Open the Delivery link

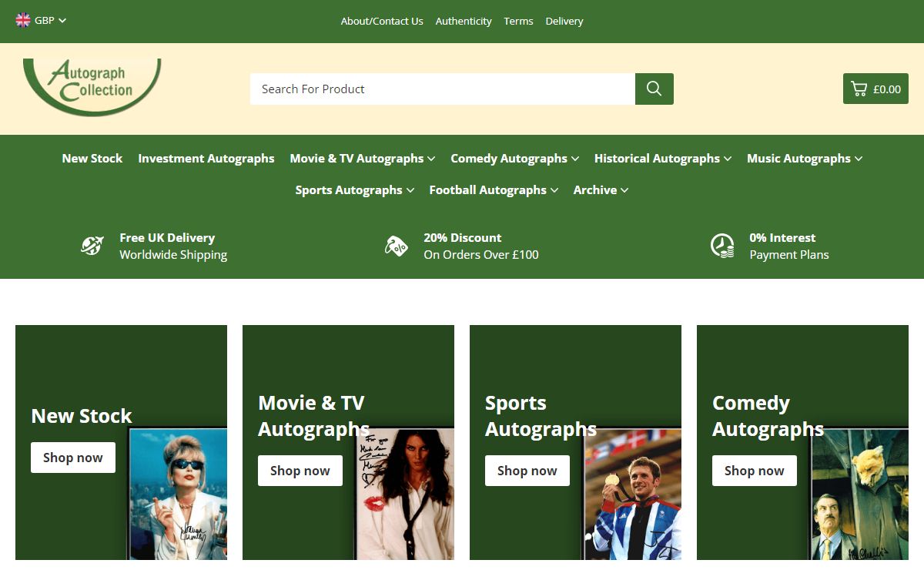point(564,21)
